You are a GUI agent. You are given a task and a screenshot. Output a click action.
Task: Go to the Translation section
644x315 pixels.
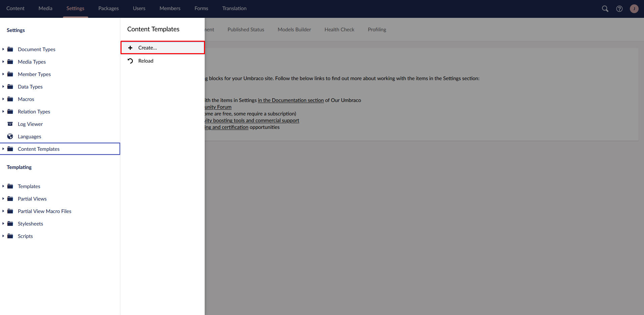(x=234, y=8)
